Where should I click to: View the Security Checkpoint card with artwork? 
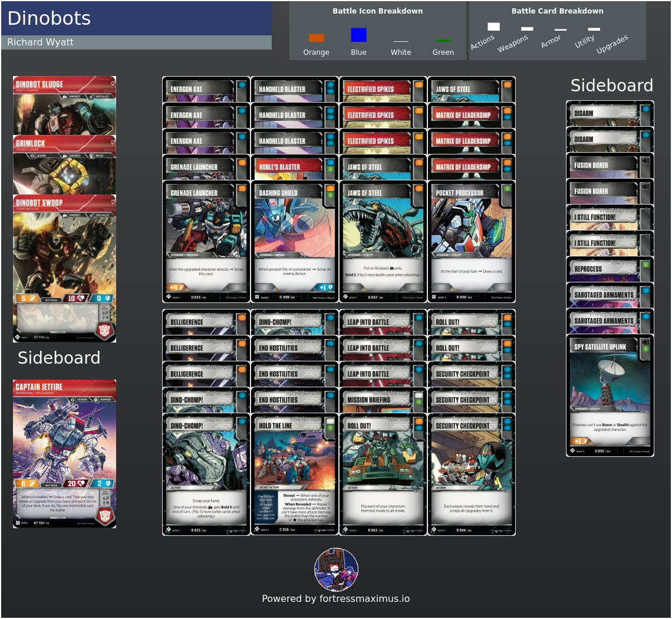[472, 474]
